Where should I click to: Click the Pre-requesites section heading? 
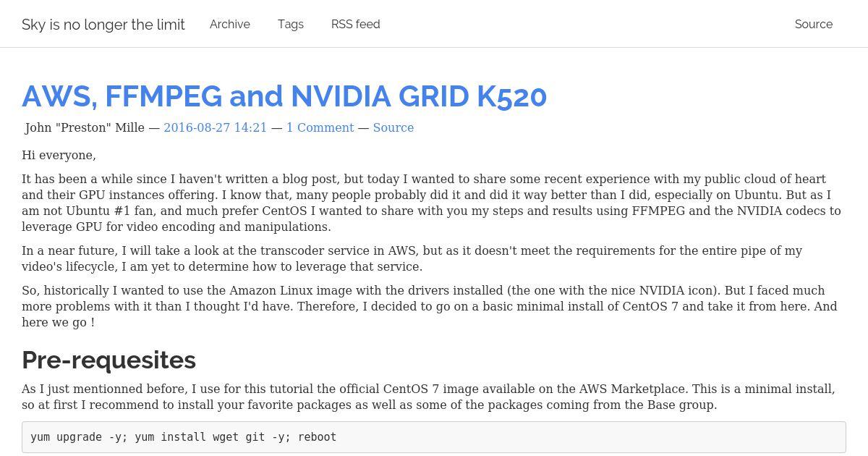pyautogui.click(x=109, y=360)
